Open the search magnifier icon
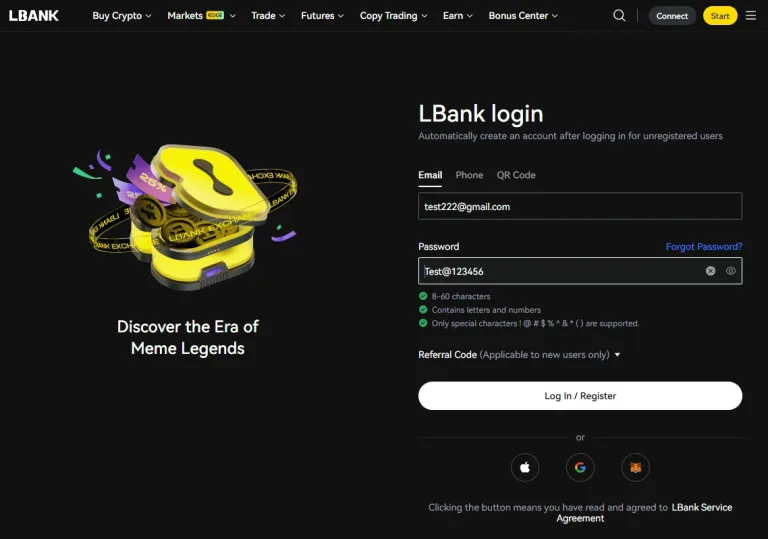 (x=619, y=16)
